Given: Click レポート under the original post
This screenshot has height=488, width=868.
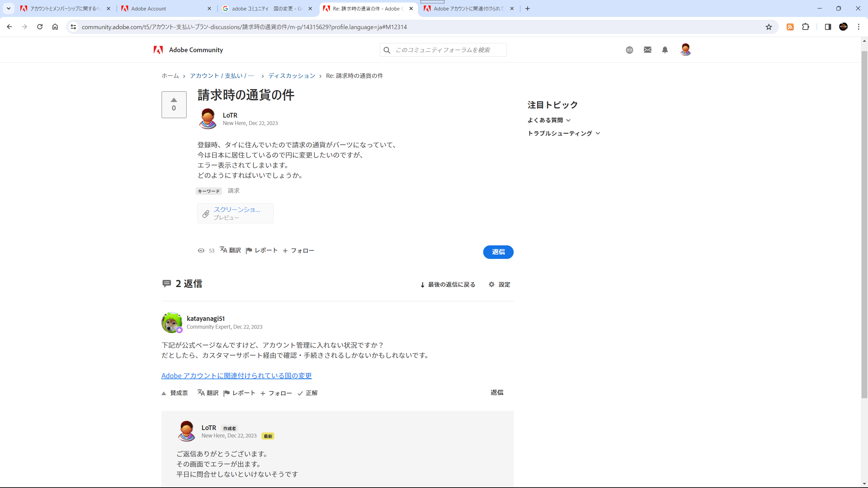Looking at the screenshot, I should pyautogui.click(x=262, y=250).
